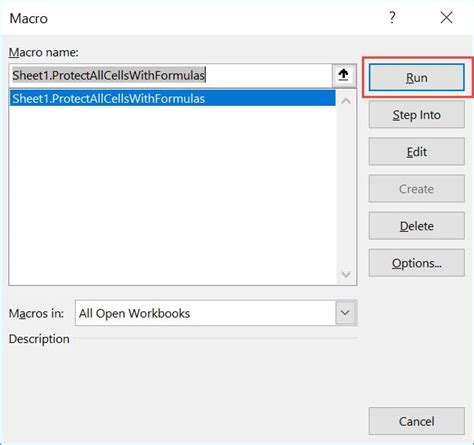Select Sheet1.ProtectAllCellsWithFormulas in the macro list
Image resolution: width=474 pixels, height=445 pixels.
(x=173, y=98)
